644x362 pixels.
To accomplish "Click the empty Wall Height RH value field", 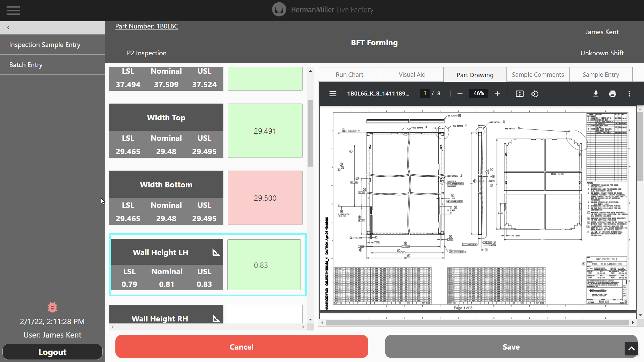I will [x=265, y=314].
